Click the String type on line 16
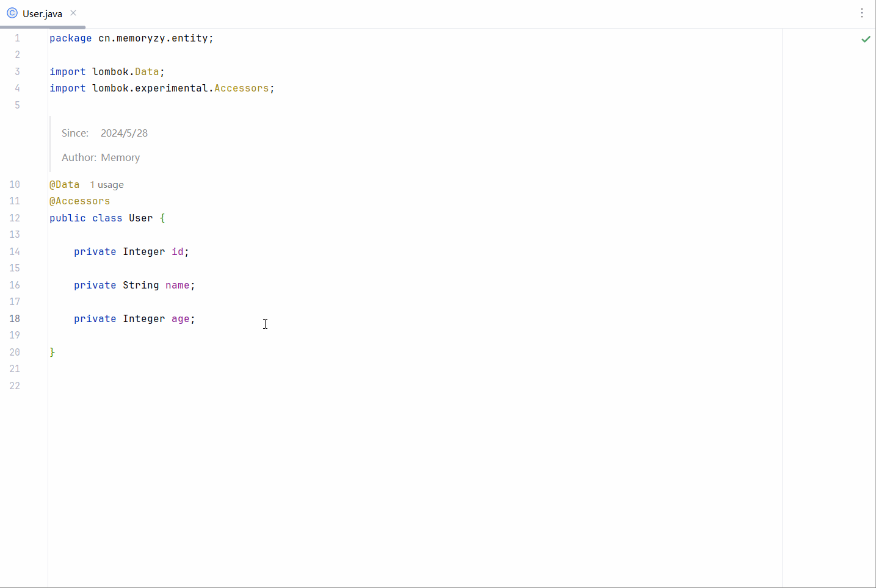The width and height of the screenshot is (876, 588). click(140, 285)
